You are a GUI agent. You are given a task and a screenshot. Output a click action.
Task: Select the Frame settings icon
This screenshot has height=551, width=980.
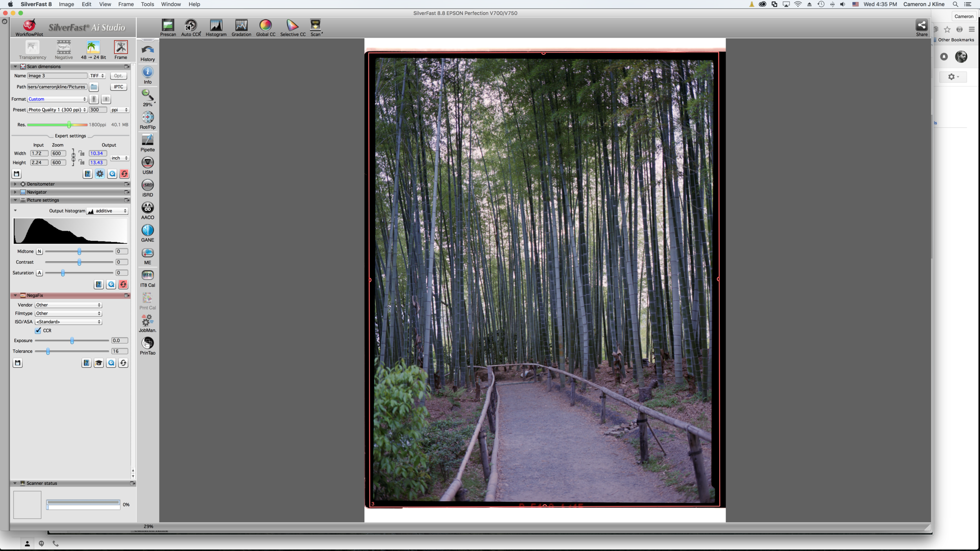click(121, 50)
